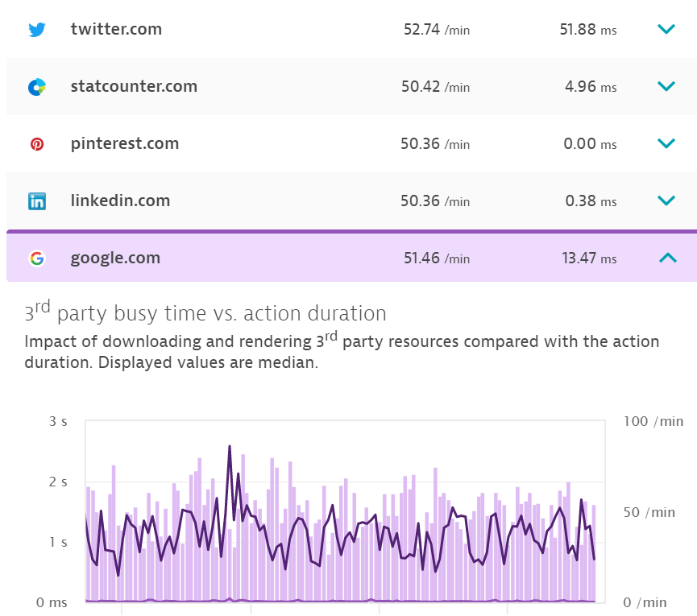Screen dimensions: 697x616
Task: Expand the twitter.com row chevron
Action: coord(666,30)
